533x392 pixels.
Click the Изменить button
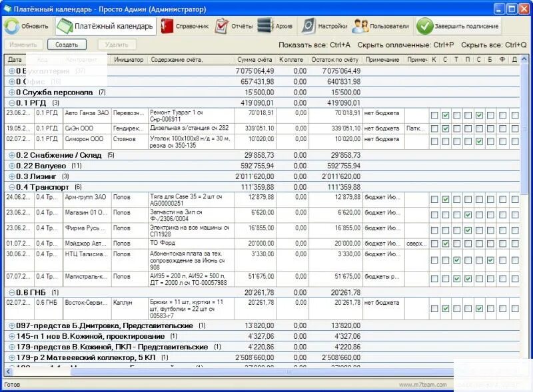tap(23, 45)
